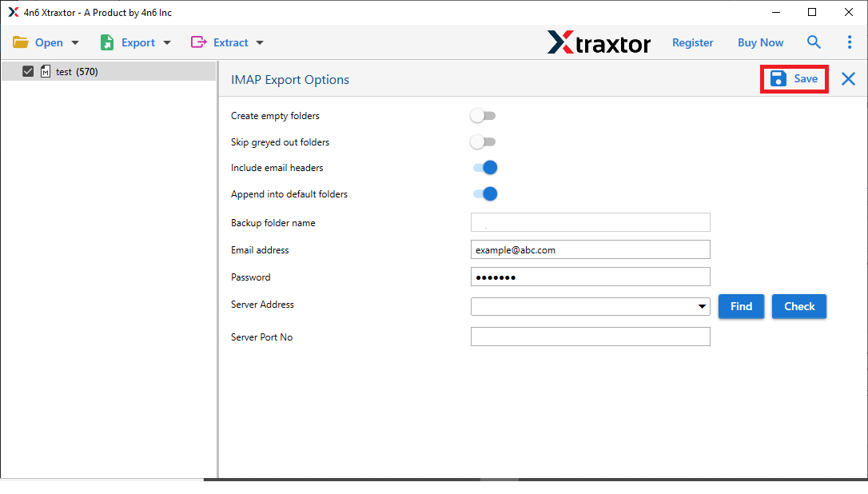The width and height of the screenshot is (868, 494).
Task: Click the Server Port No field
Action: pos(590,337)
